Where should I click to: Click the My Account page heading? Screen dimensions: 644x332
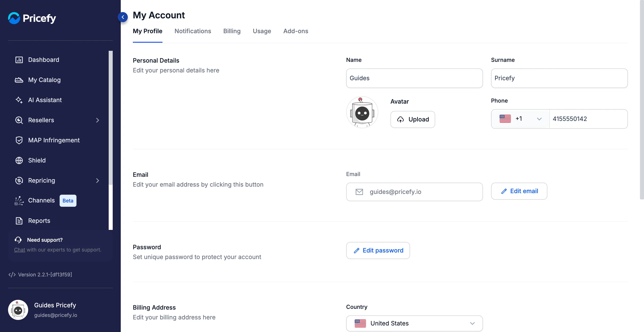159,15
